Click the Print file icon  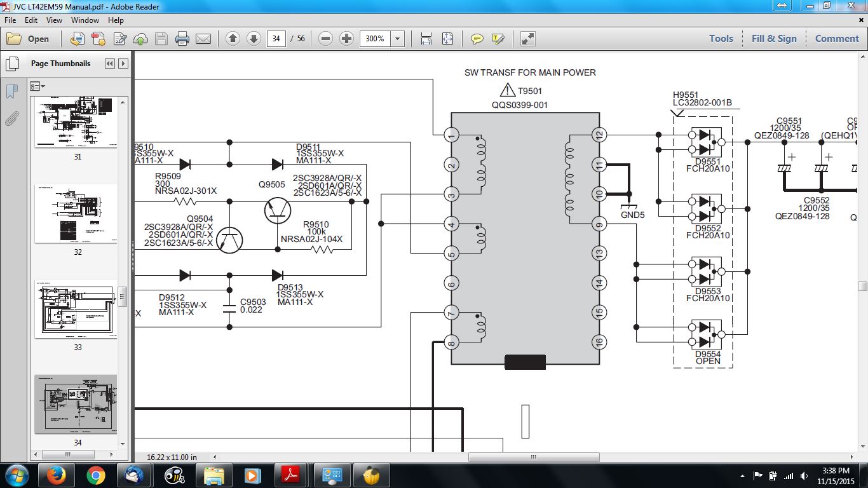coord(182,39)
